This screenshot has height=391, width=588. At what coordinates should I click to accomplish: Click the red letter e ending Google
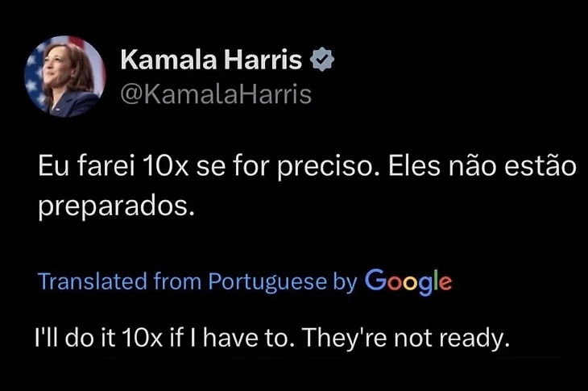(x=445, y=283)
